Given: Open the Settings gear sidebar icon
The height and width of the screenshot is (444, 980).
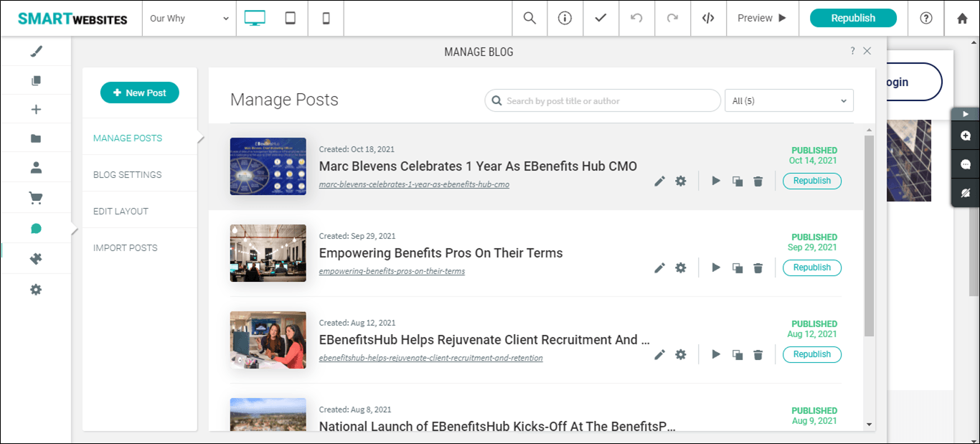Looking at the screenshot, I should [36, 290].
